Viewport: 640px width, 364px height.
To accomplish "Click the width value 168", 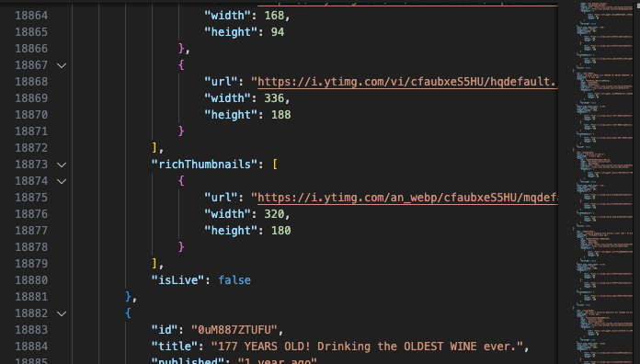I will click(x=274, y=16).
